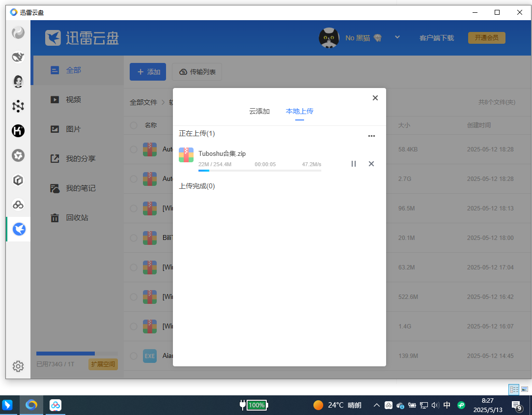Open settings gear in the left sidebar
The height and width of the screenshot is (415, 532).
click(x=18, y=366)
